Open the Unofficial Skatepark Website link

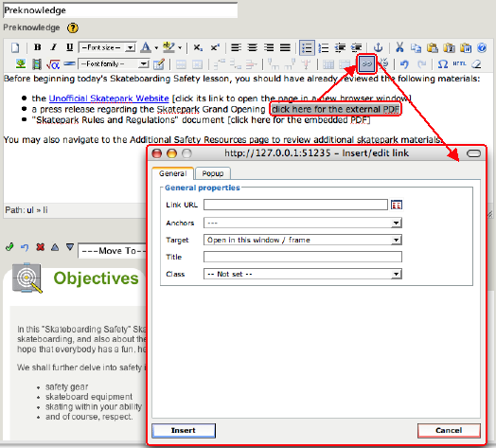click(x=109, y=99)
